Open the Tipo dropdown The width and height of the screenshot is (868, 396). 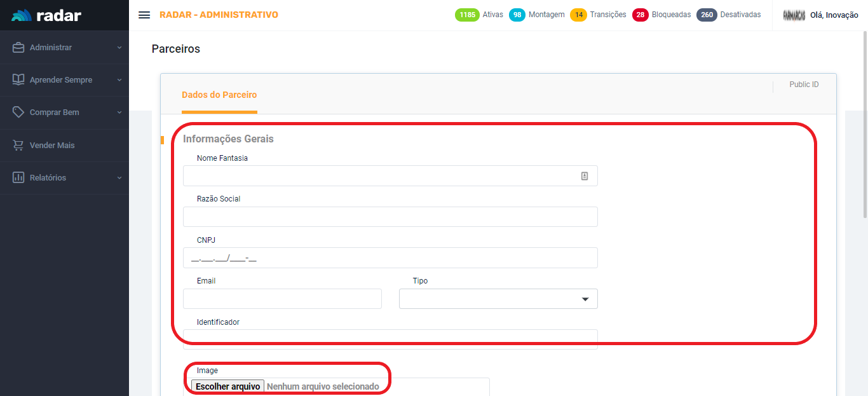tap(498, 299)
